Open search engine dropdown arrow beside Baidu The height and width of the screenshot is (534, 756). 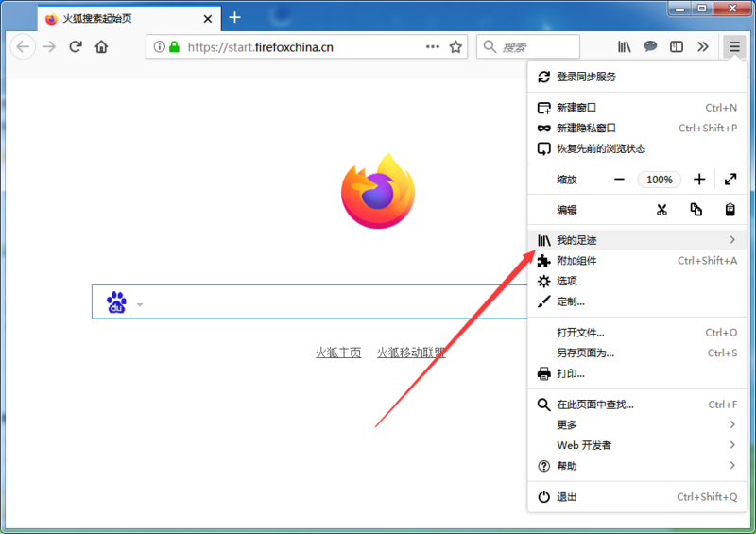pyautogui.click(x=140, y=305)
